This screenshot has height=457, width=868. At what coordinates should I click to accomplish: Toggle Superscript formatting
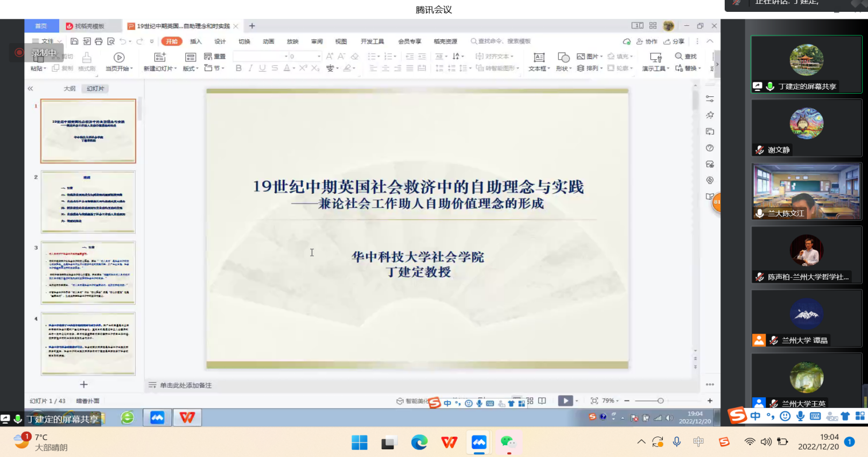[303, 68]
